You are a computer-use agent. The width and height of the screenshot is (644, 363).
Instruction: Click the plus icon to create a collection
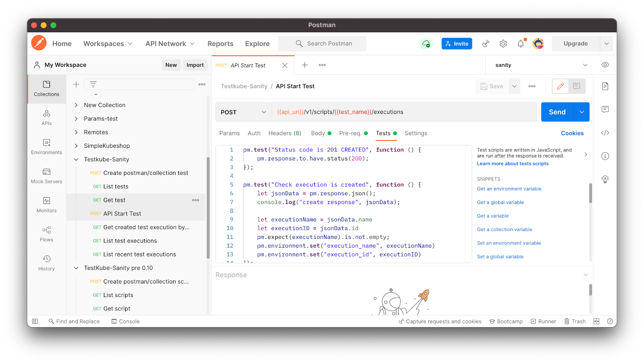(x=76, y=84)
